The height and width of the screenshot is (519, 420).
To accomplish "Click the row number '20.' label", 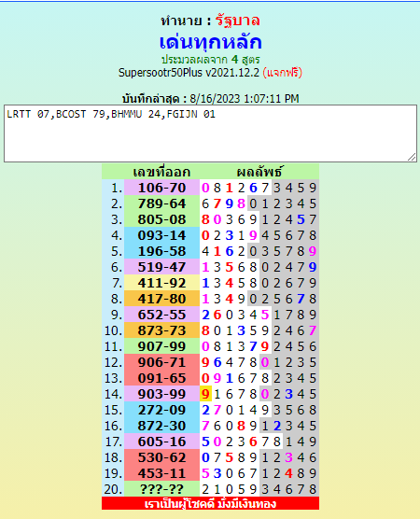I will coord(113,489).
